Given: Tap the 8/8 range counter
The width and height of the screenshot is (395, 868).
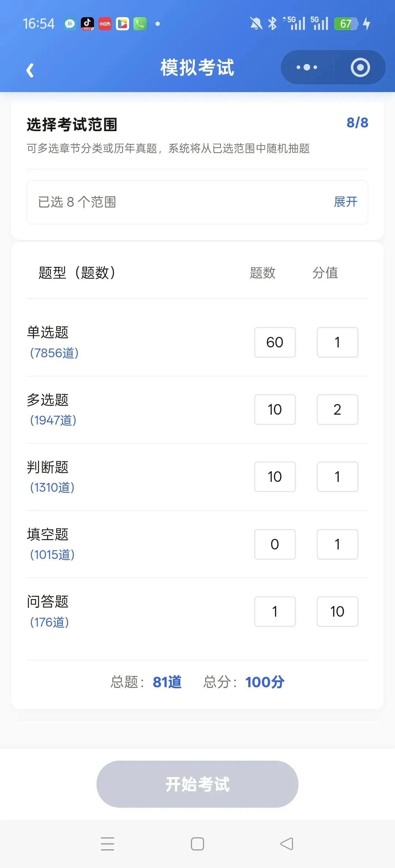Looking at the screenshot, I should [x=357, y=123].
